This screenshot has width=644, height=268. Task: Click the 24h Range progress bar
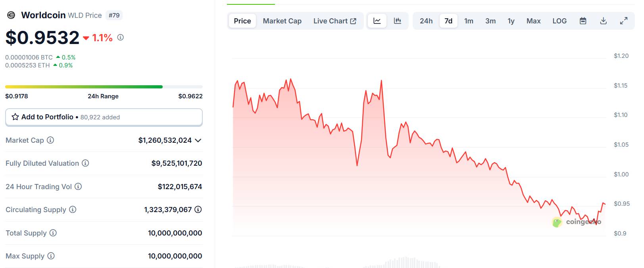104,86
